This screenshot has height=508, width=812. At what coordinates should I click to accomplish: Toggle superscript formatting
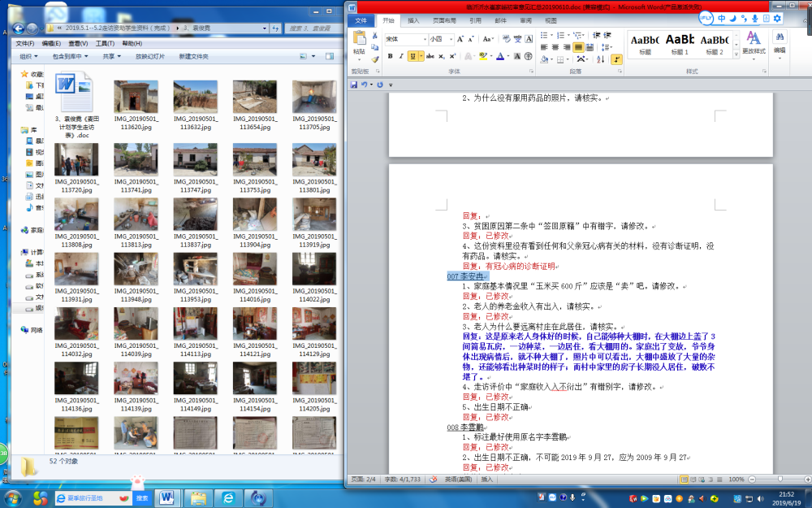tap(452, 56)
